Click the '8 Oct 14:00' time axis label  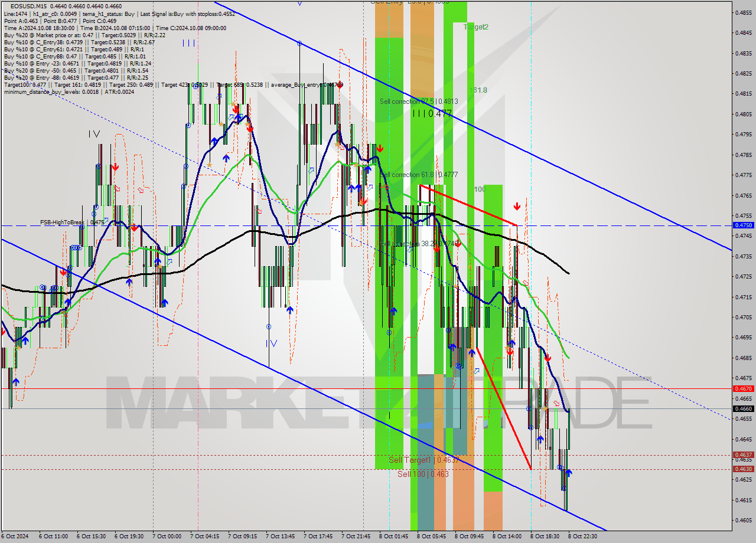tap(507, 537)
